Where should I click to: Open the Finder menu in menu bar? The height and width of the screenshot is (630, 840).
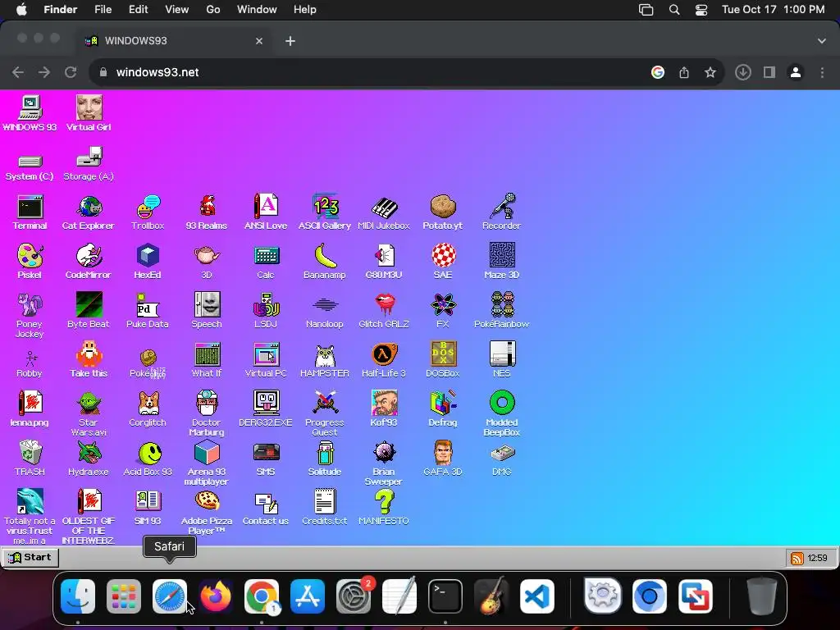point(61,10)
